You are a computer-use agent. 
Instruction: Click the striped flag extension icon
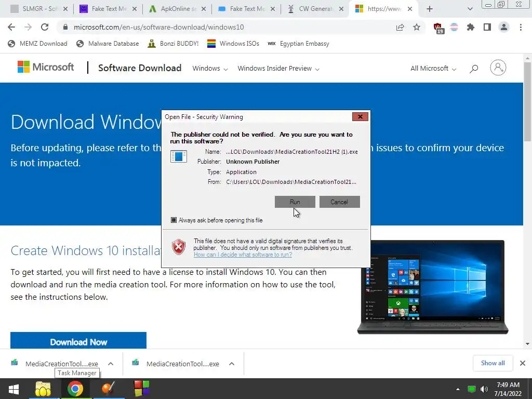pos(454,27)
